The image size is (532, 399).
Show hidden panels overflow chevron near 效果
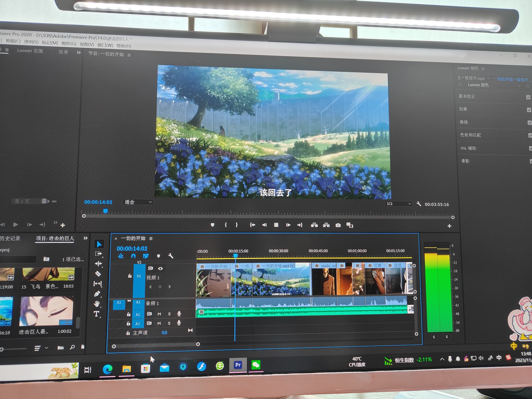(x=79, y=53)
